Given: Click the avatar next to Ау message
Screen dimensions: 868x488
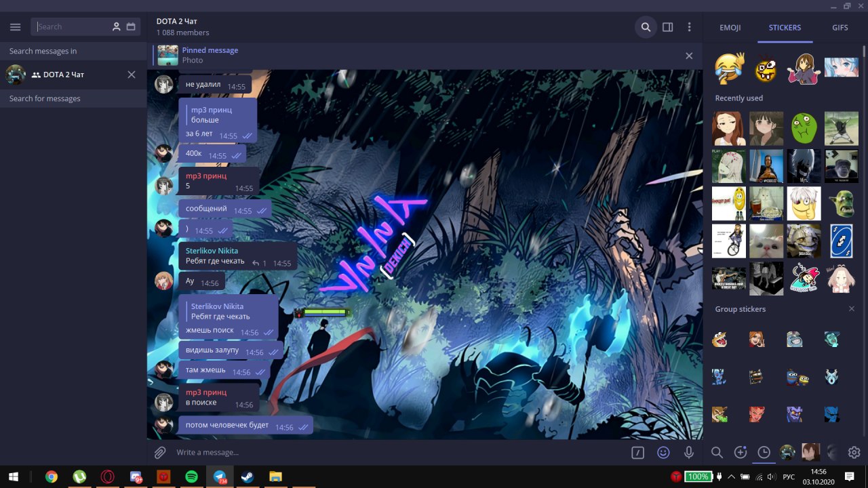Looking at the screenshot, I should (x=164, y=281).
